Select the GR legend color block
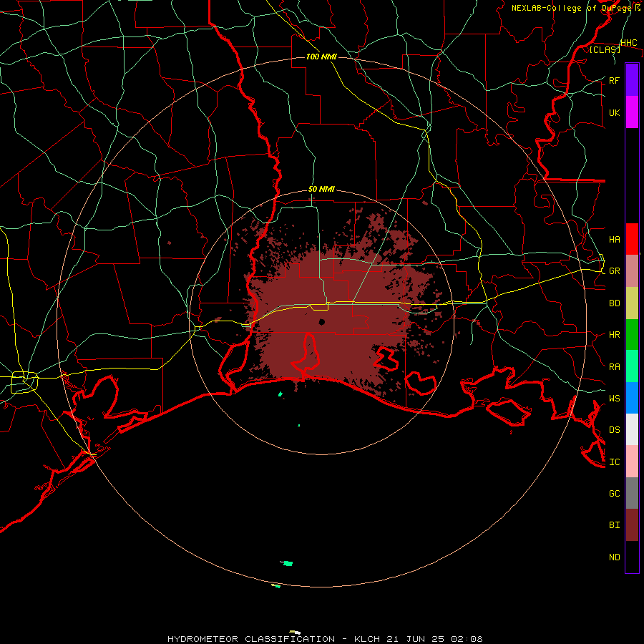The image size is (644, 644). (632, 270)
